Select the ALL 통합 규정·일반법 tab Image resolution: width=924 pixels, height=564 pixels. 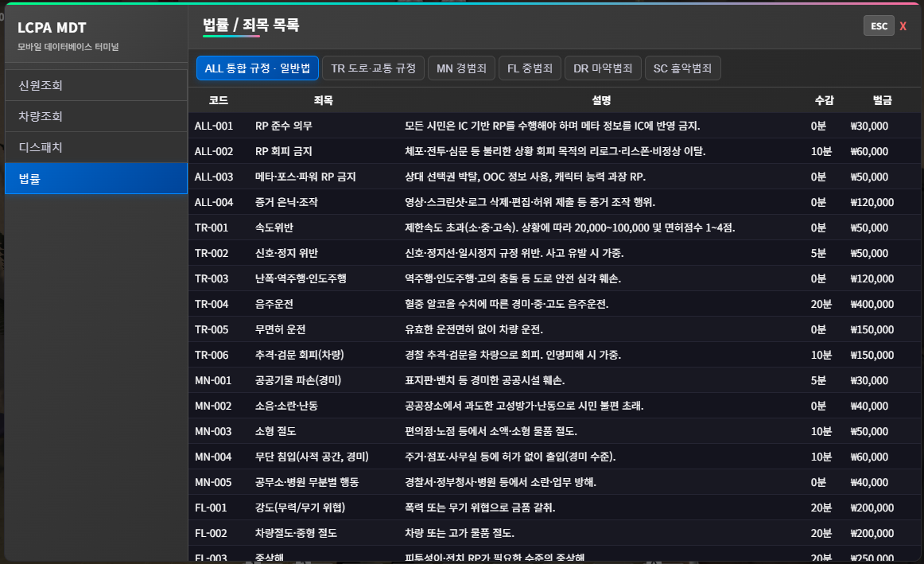257,68
